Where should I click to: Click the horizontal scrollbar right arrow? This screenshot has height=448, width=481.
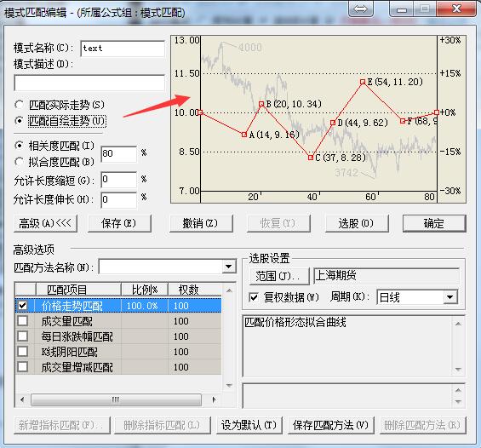(214, 399)
